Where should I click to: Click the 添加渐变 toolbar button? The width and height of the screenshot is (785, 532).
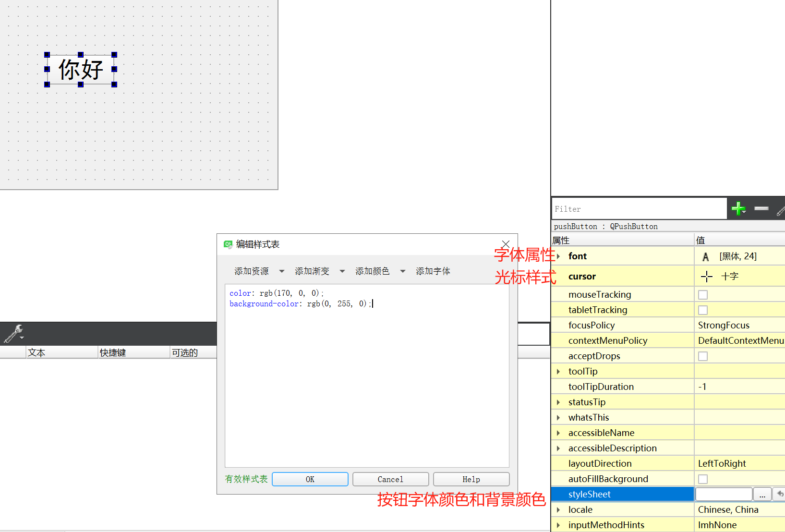coord(312,271)
